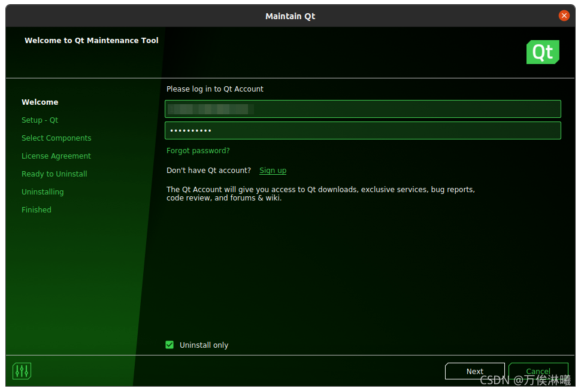Viewport: 581px width, 392px height.
Task: Open installer settings sliders icon
Action: pyautogui.click(x=22, y=371)
